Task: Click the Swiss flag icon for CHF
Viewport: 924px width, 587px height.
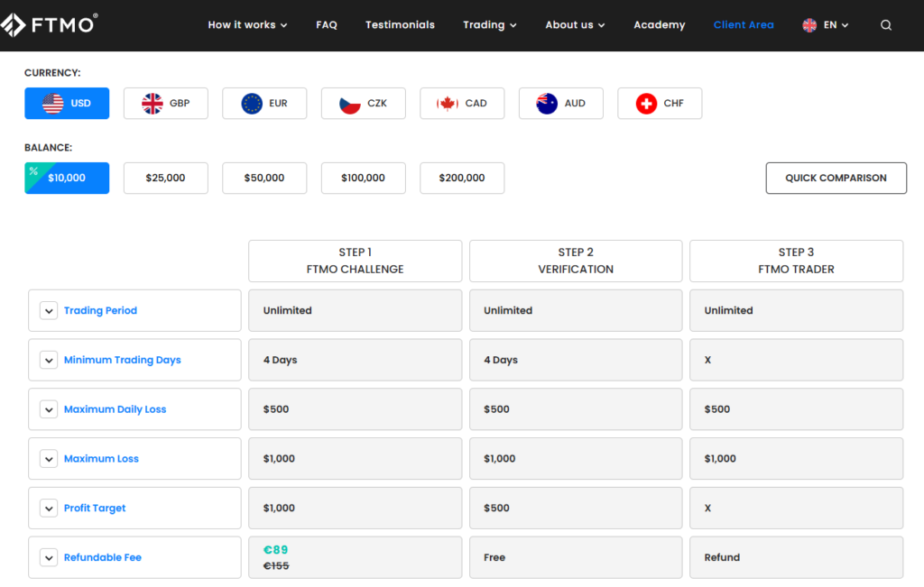Action: pos(646,104)
